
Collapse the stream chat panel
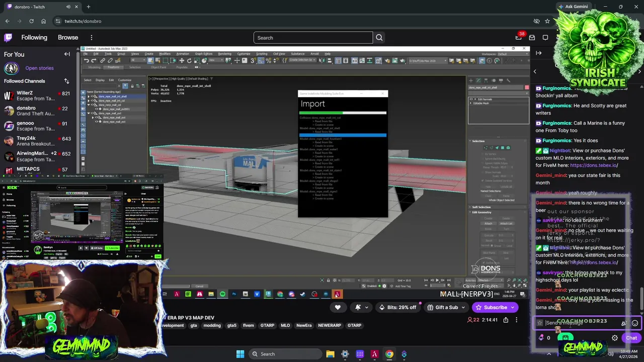click(539, 53)
